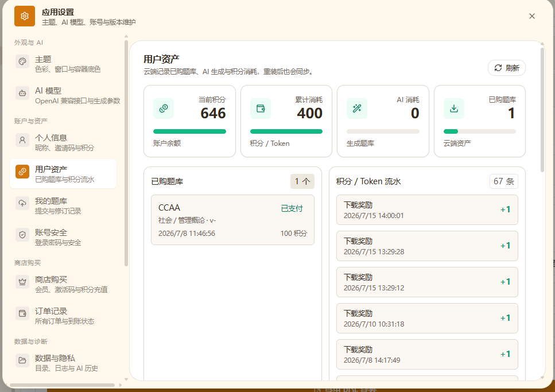
Task: Click the magic wand icon in AI 消耗 card
Action: [357, 108]
